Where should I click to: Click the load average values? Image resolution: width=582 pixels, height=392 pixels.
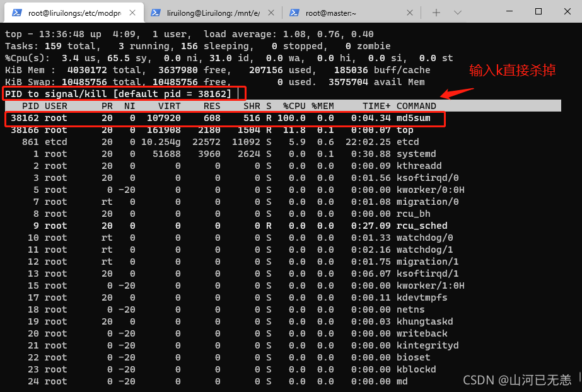pyautogui.click(x=328, y=34)
